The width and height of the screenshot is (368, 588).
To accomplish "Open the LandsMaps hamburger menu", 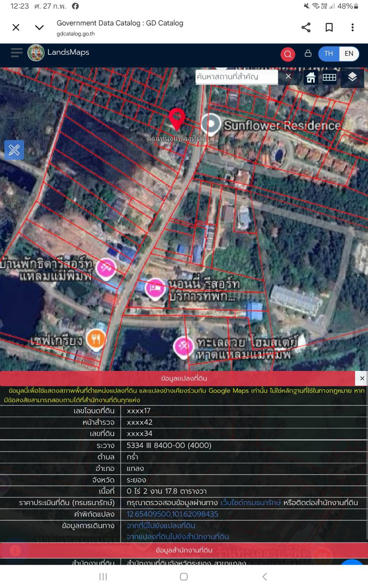I will (17, 53).
